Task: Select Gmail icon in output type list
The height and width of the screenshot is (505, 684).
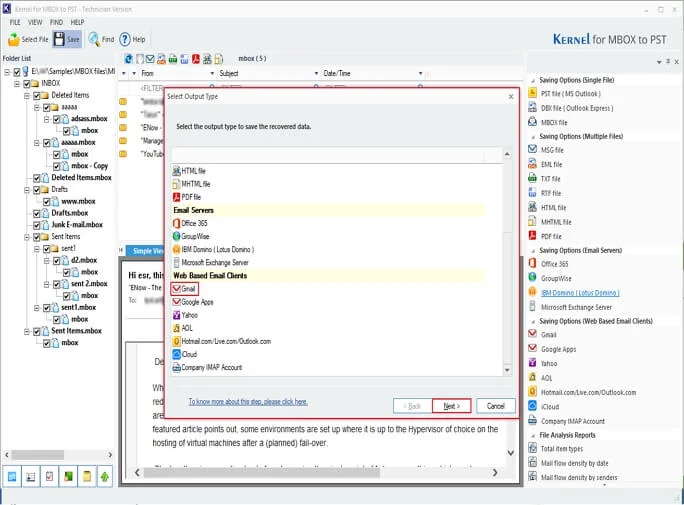Action: [176, 289]
